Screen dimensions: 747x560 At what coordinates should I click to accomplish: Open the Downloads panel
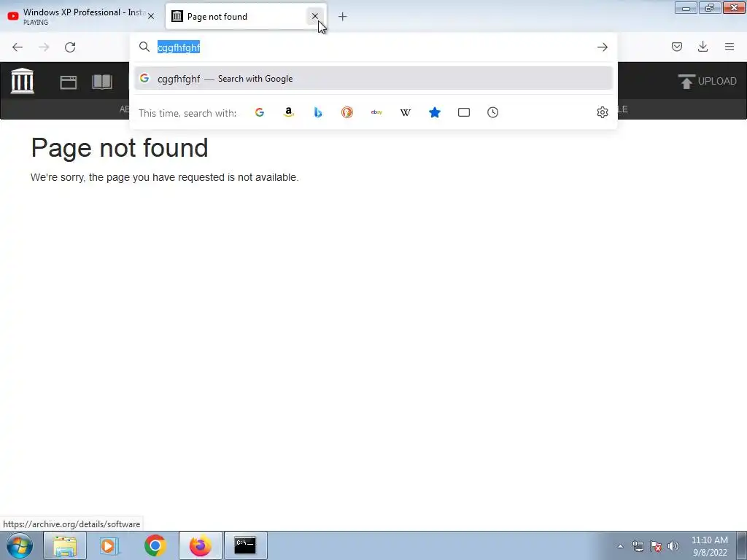(x=703, y=47)
